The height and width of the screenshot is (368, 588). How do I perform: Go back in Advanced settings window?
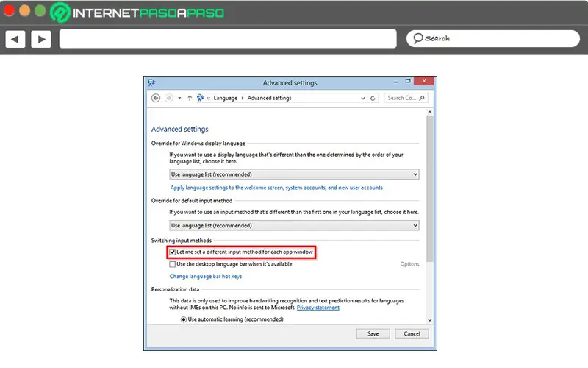(156, 98)
